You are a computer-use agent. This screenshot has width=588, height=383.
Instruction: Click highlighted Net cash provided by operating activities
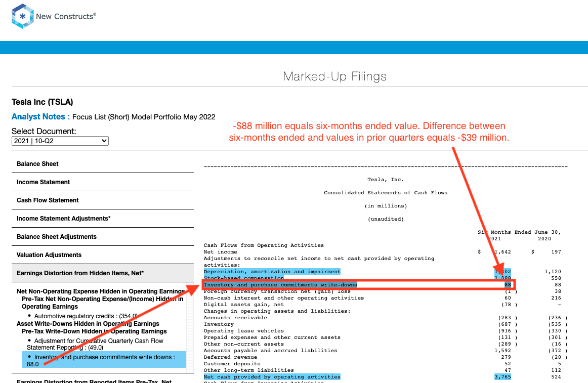pyautogui.click(x=272, y=376)
